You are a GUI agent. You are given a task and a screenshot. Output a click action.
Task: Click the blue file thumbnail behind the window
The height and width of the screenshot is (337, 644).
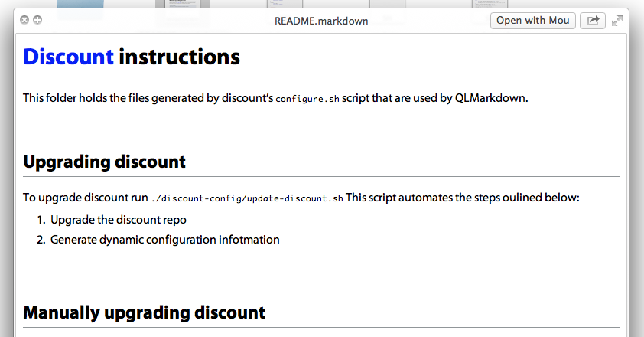(80, 4)
